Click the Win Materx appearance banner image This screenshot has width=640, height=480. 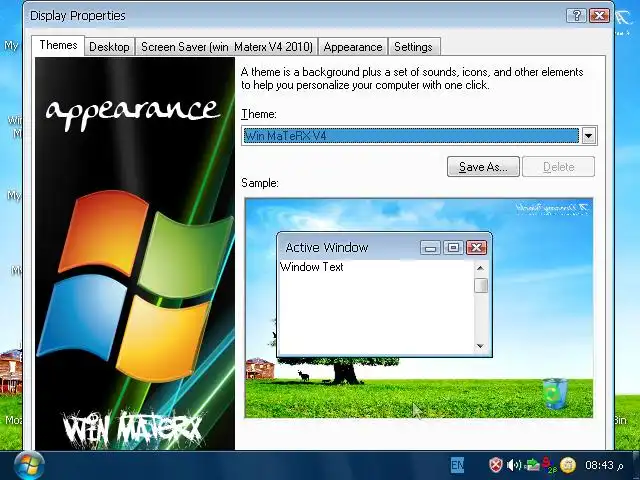135,253
